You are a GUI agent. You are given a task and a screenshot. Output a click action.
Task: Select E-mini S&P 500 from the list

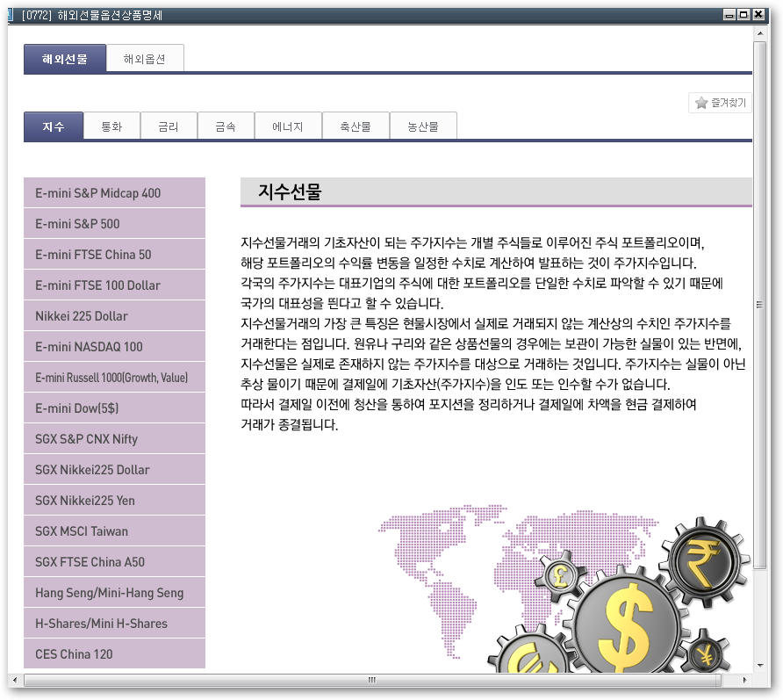[x=114, y=223]
